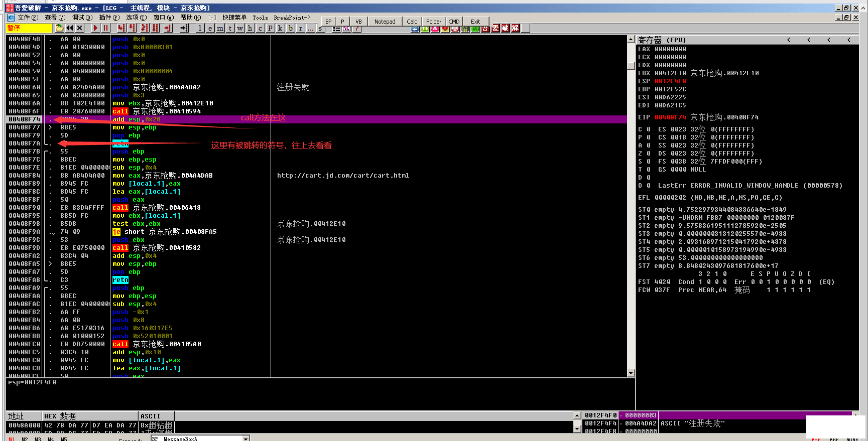Click the Go to address arrow icon
The image size is (868, 441).
tap(184, 28)
